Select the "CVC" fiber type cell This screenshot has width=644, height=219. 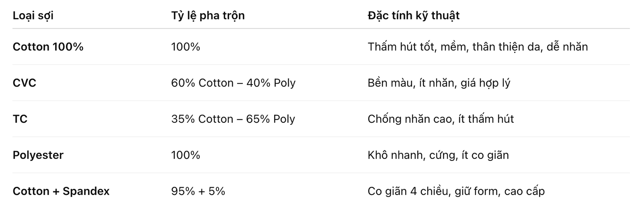[24, 83]
